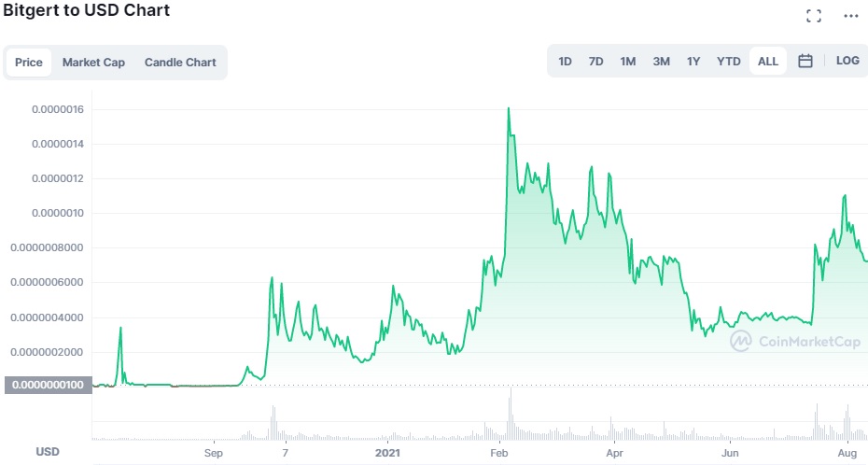Select the ALL time range

(768, 62)
